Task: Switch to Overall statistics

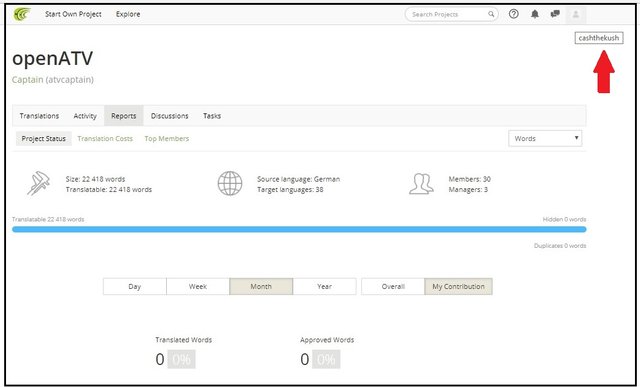Action: (393, 287)
